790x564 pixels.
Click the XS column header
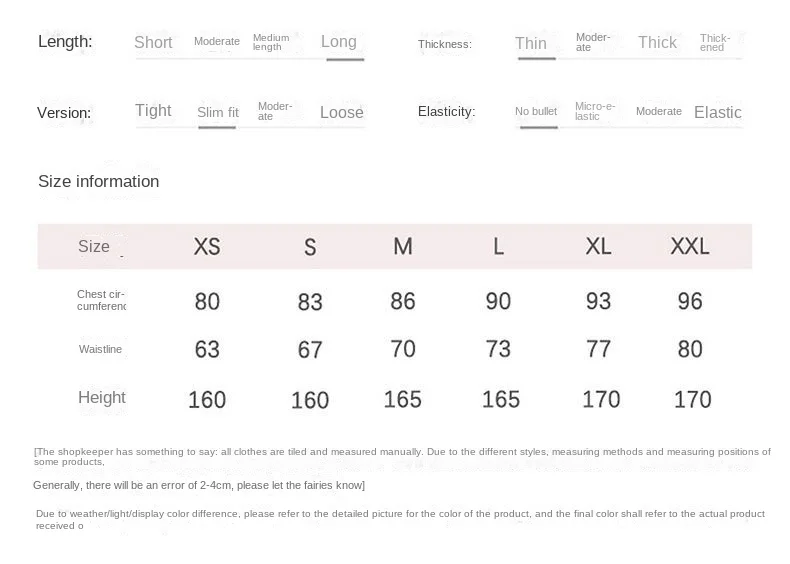point(207,247)
